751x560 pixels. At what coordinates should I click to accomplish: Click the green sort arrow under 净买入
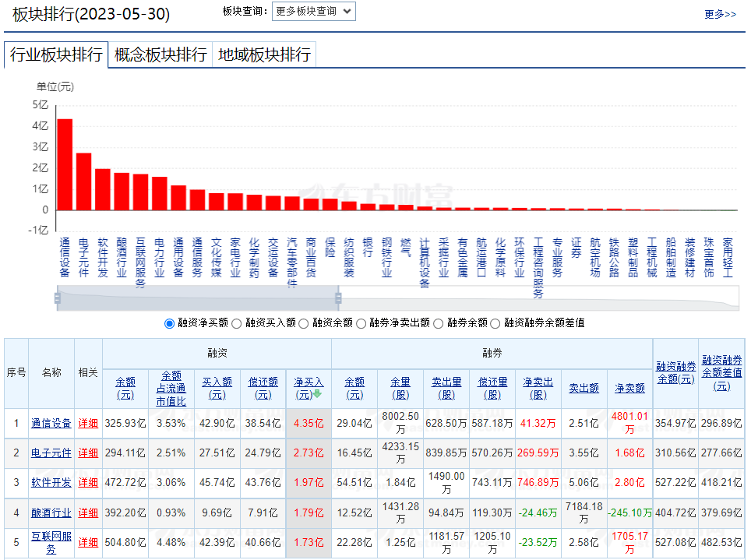(318, 394)
